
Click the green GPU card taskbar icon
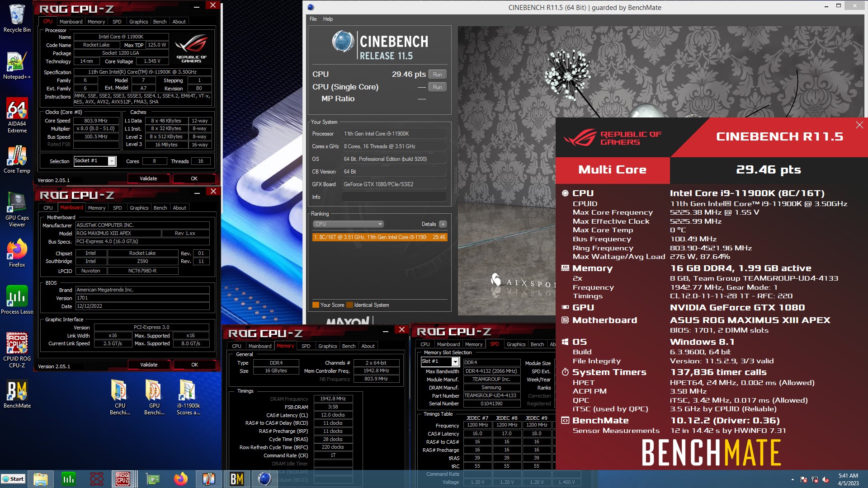pyautogui.click(x=153, y=479)
